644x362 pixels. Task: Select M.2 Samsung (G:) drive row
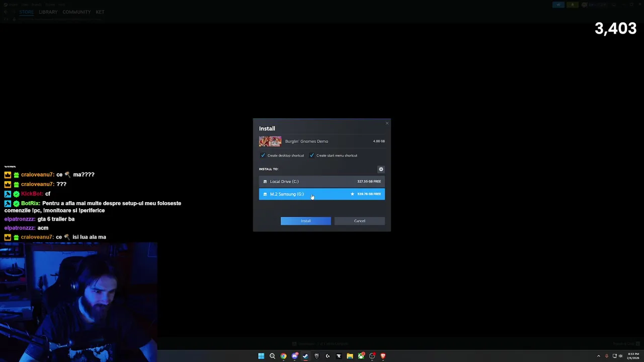322,194
